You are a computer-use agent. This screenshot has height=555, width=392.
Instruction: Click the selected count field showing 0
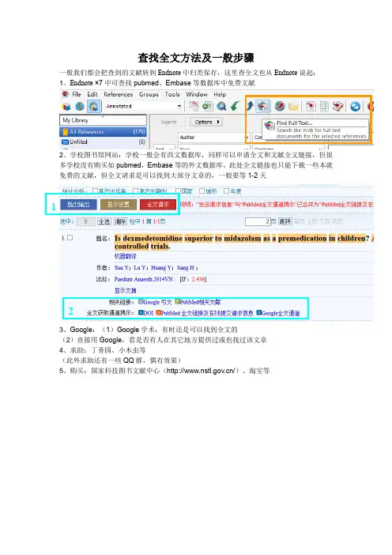(x=85, y=221)
